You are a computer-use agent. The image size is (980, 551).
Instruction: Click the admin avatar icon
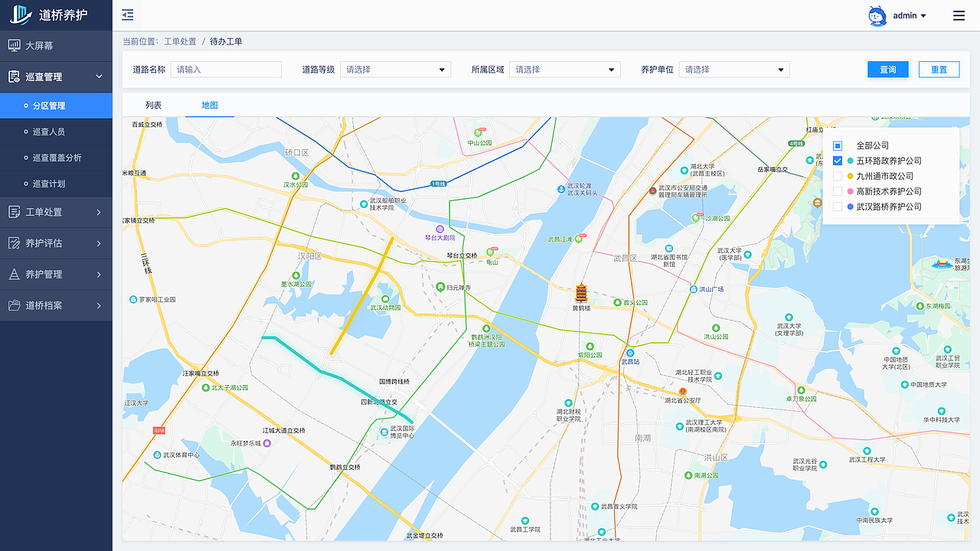pos(877,15)
